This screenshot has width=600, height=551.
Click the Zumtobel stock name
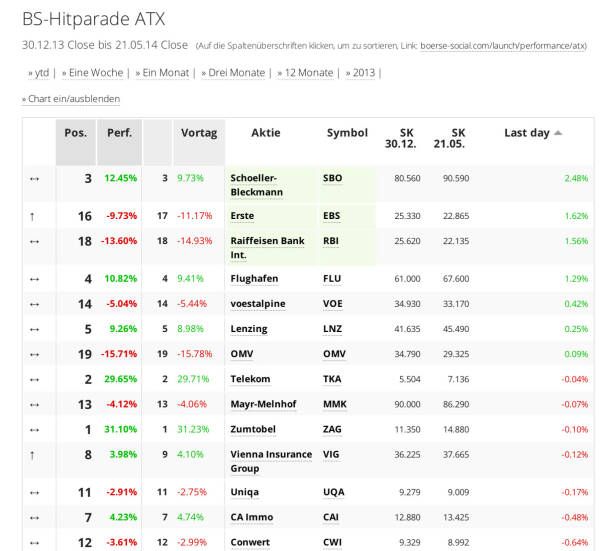[x=254, y=429]
